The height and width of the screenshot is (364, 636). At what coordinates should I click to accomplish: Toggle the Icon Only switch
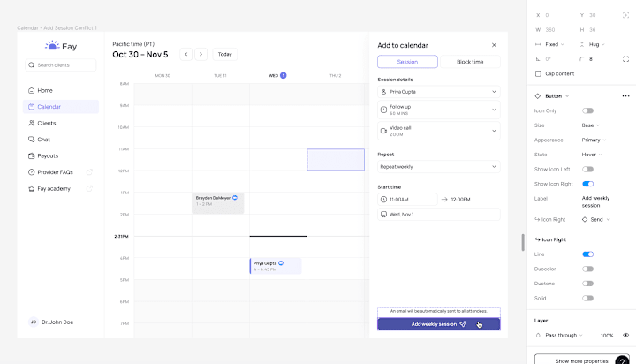click(587, 110)
